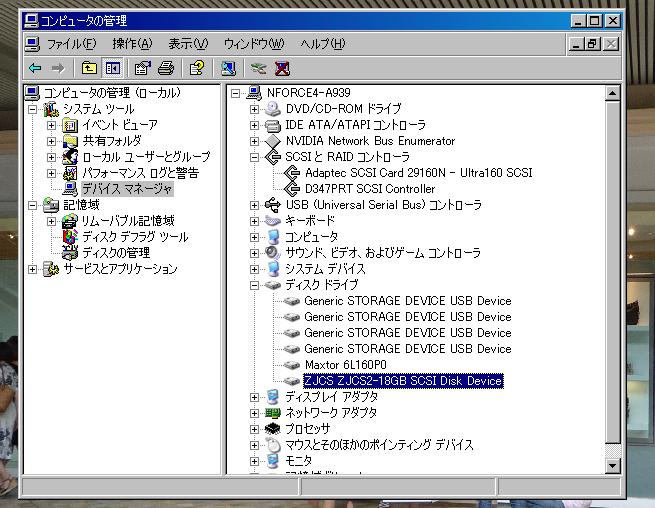Click the scrollbar down arrow in device list
This screenshot has width=655, height=508.
612,465
